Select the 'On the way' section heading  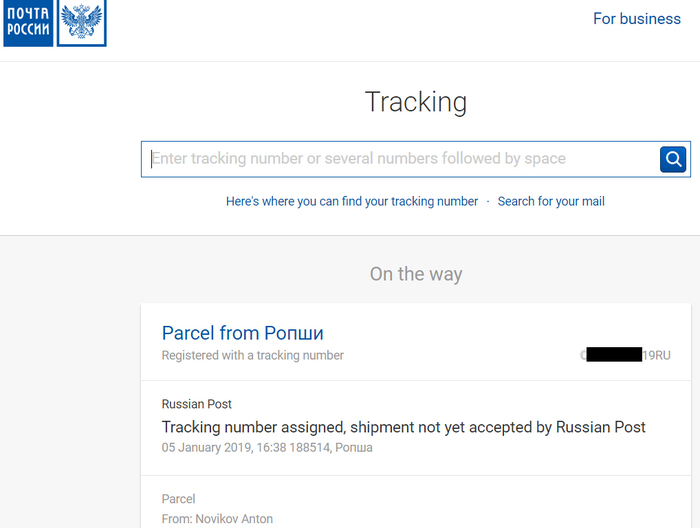tap(415, 274)
